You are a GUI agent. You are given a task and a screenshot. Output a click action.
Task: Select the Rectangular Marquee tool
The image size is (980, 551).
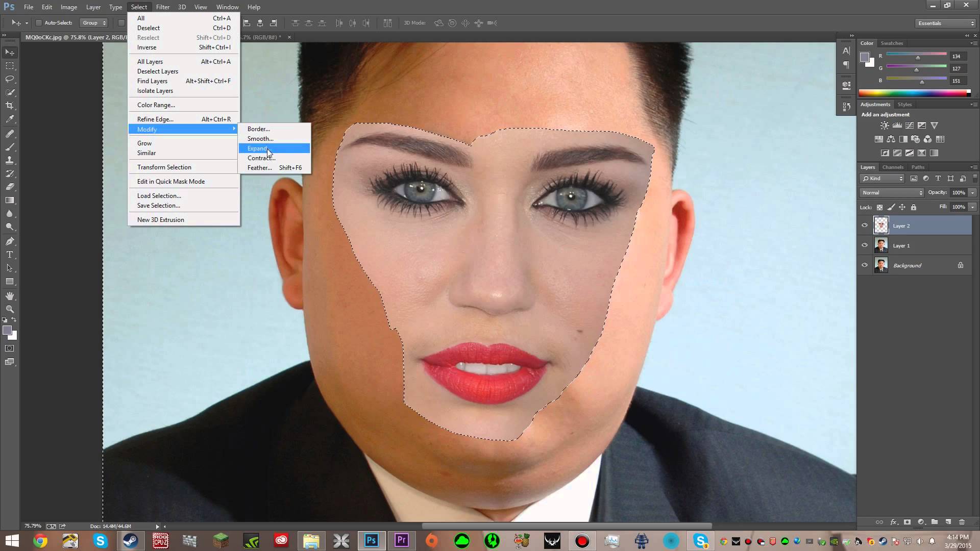pos(10,66)
